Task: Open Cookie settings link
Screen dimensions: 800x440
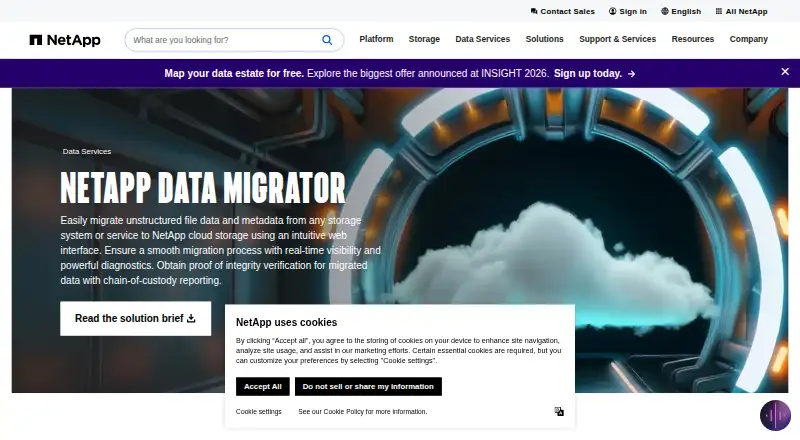Action: point(258,411)
